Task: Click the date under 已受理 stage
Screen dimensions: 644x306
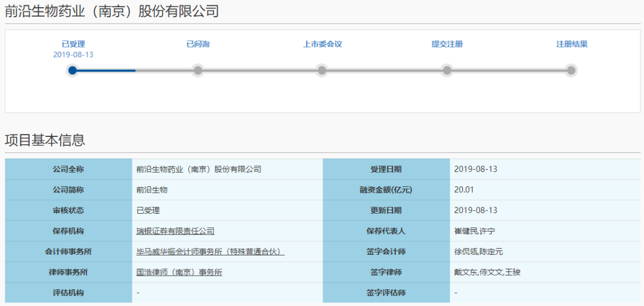Action: [x=73, y=55]
